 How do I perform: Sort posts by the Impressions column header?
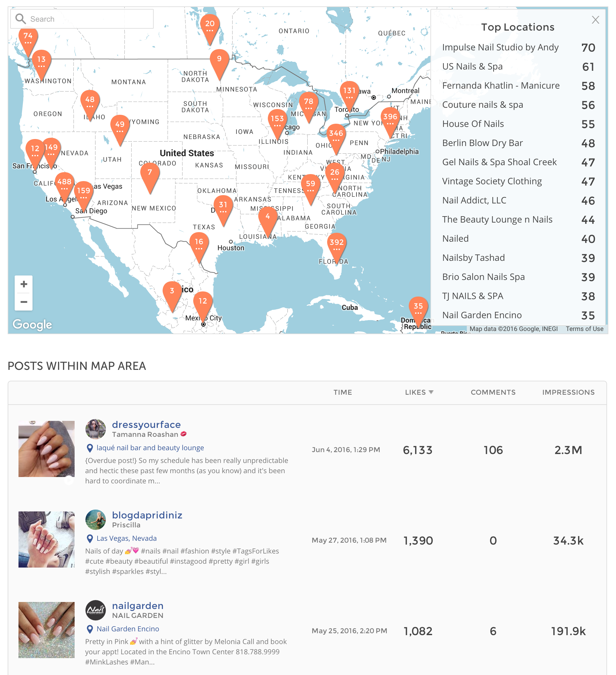(x=568, y=392)
